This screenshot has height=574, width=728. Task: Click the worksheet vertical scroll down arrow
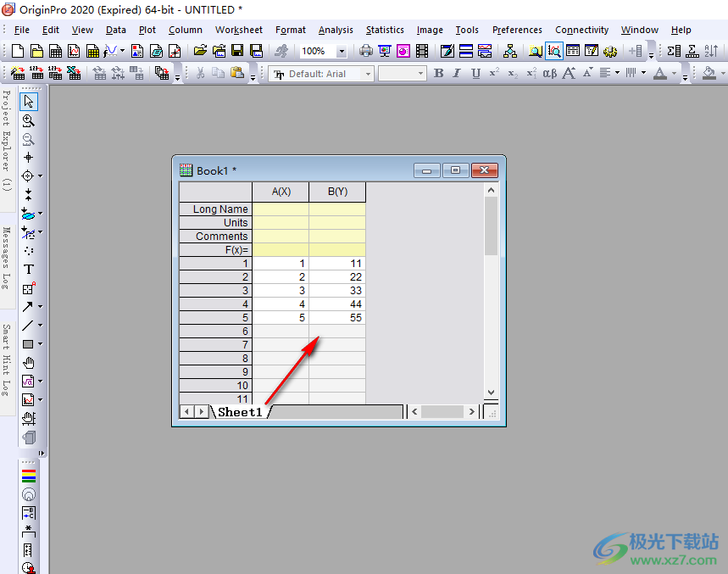(x=492, y=393)
